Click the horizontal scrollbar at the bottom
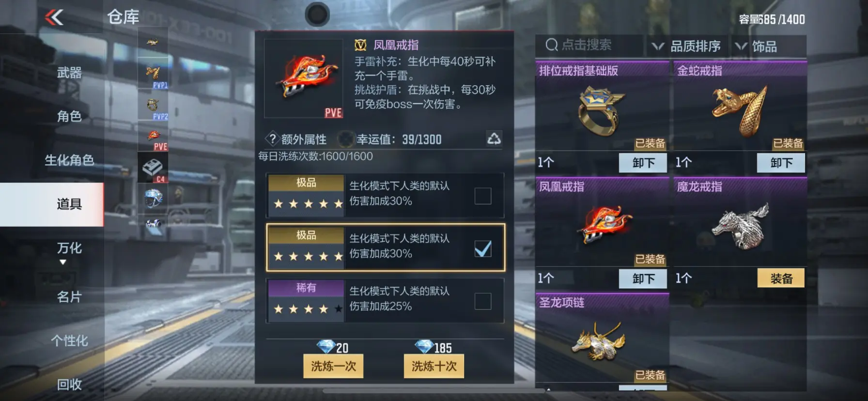This screenshot has height=401, width=868. coord(434,390)
